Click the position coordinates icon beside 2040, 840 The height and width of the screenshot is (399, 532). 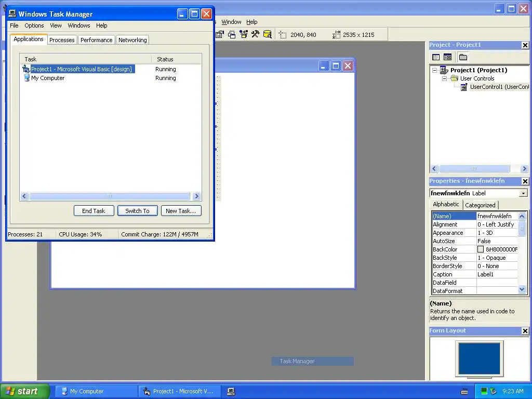(283, 35)
